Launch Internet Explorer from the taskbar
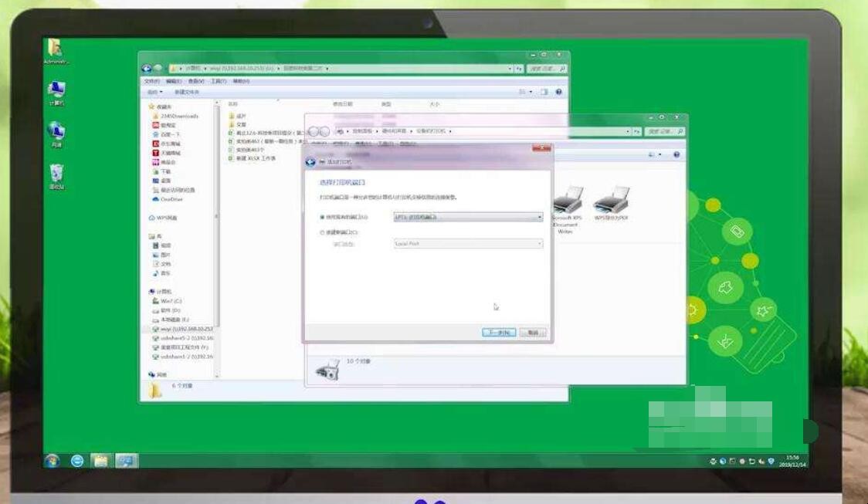868x504 pixels. pyautogui.click(x=77, y=460)
